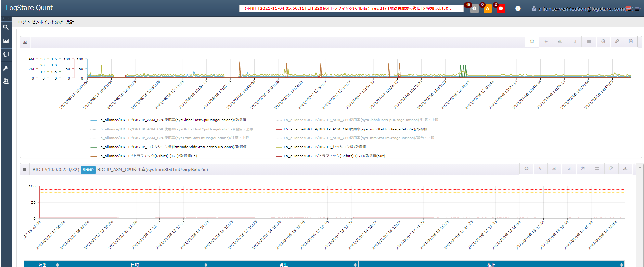This screenshot has height=267, width=644.
Task: Collapse the lower panel using up arrow
Action: click(639, 168)
